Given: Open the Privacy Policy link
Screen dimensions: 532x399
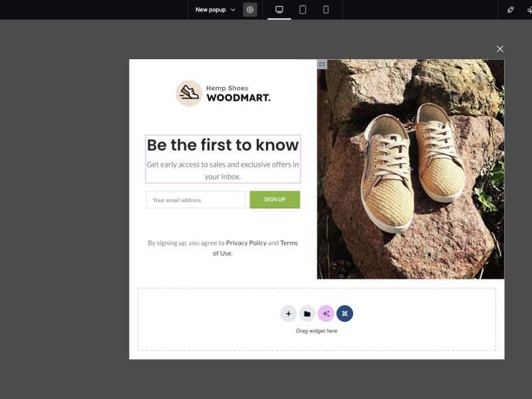Looking at the screenshot, I should pos(246,243).
